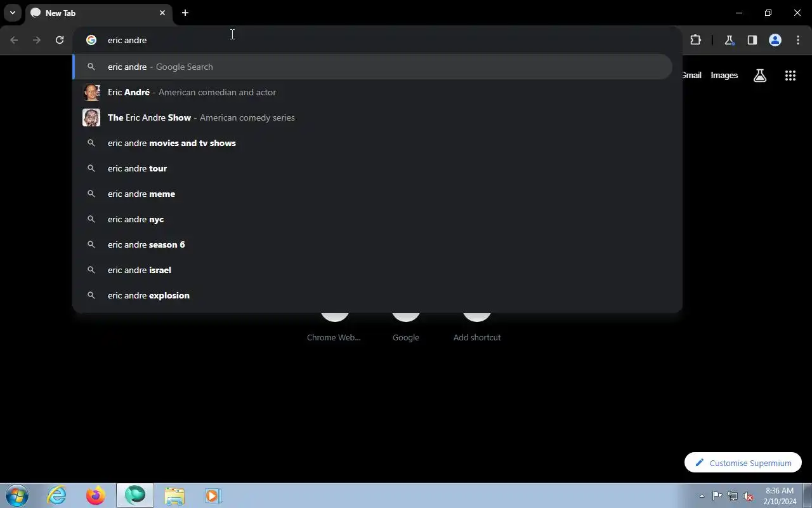Click the Action Center flag icon
The width and height of the screenshot is (812, 508).
pos(717,496)
